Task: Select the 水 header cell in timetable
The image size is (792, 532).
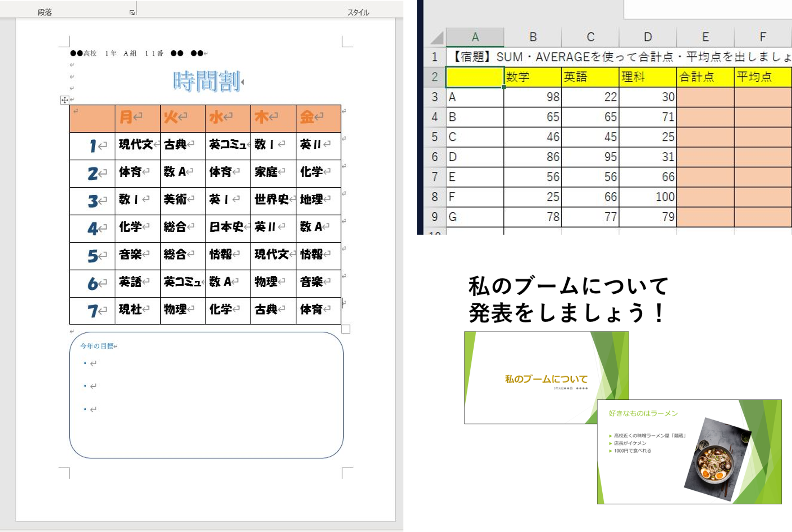Action: (x=228, y=118)
